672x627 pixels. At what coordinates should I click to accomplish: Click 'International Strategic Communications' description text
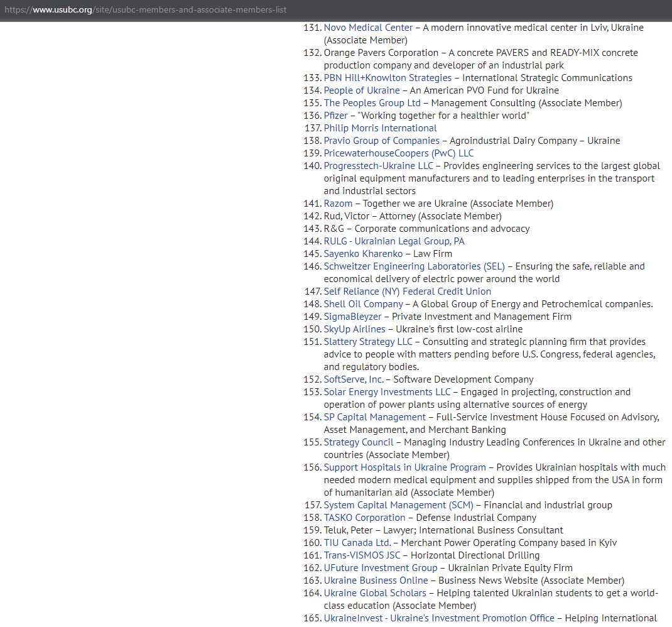(547, 78)
